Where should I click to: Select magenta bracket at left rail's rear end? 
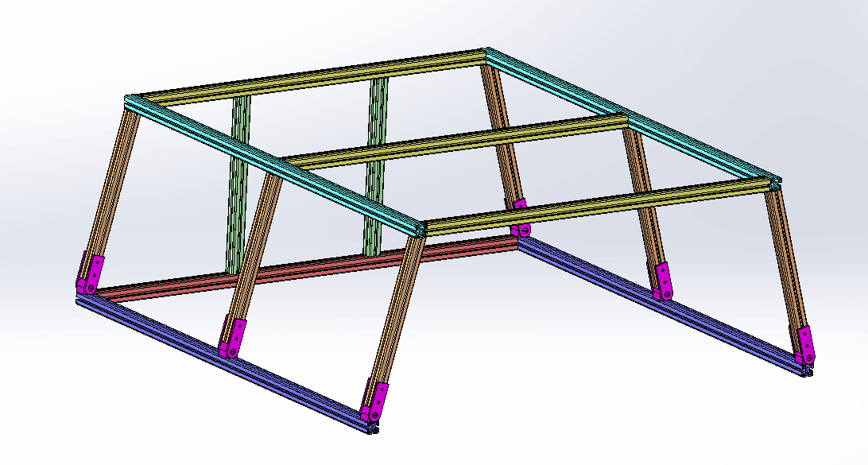tap(89, 274)
